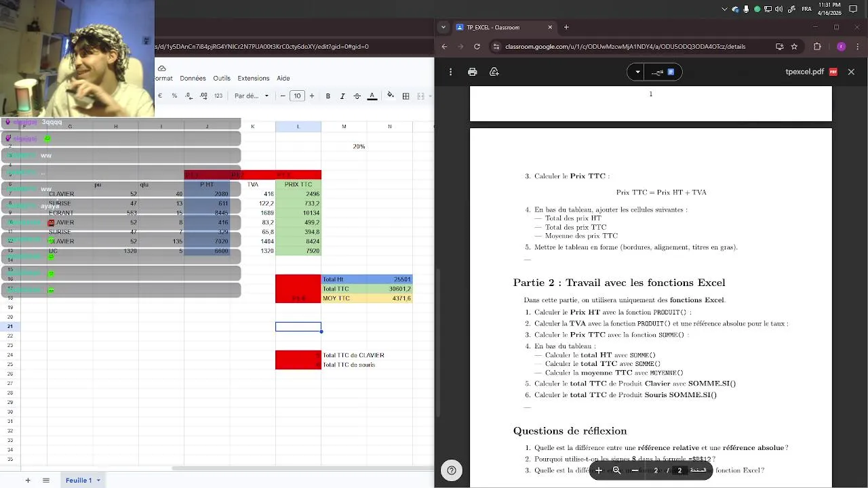
Task: Open the borders tool
Action: click(406, 96)
